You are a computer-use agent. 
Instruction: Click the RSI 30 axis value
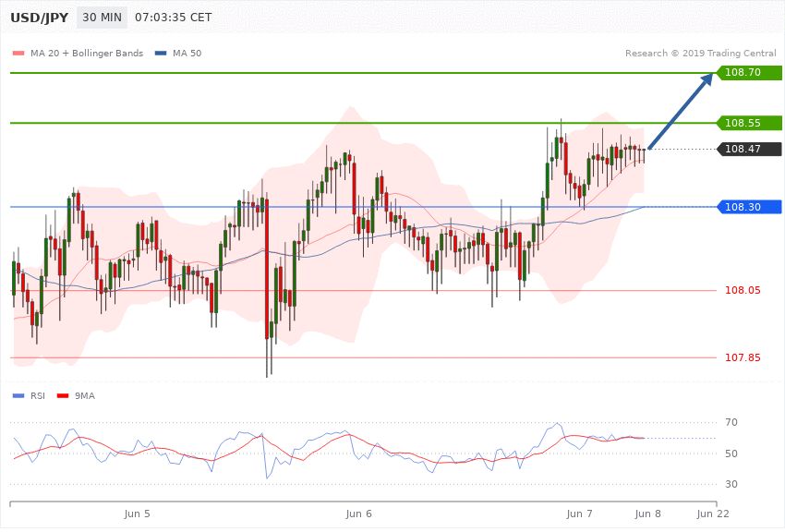tap(731, 484)
